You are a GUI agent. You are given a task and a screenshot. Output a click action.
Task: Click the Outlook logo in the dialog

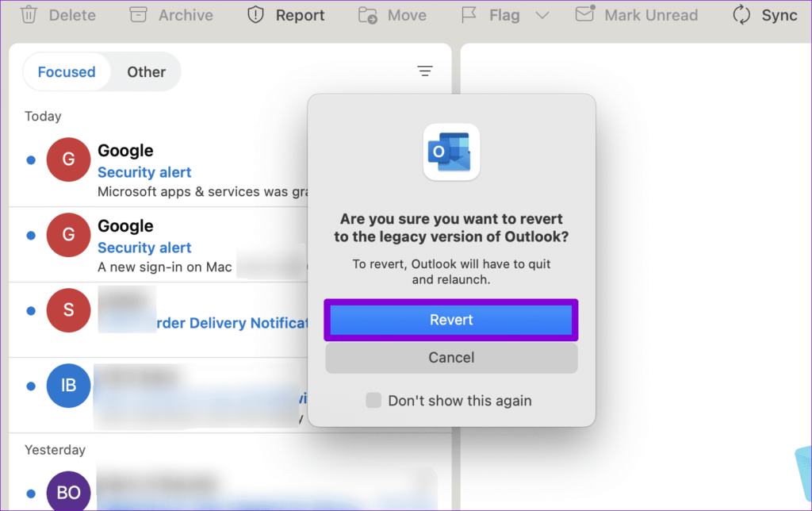[x=450, y=152]
